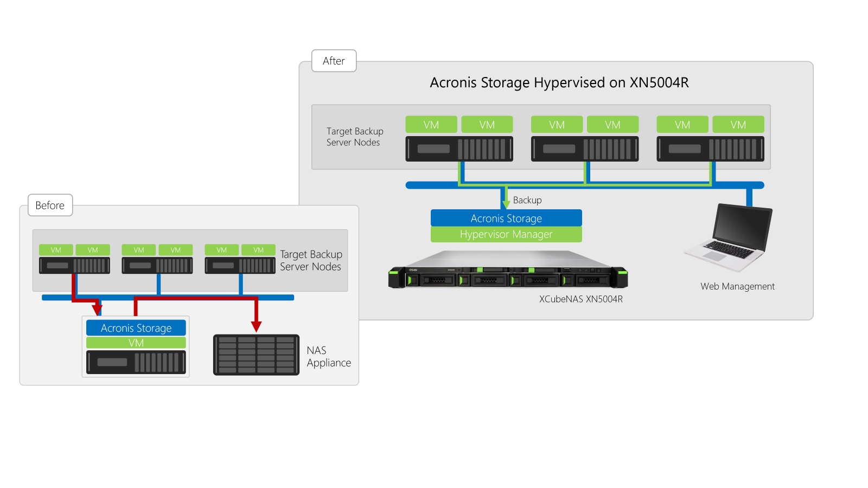Click the blue Acronis Storage bar in After panel
This screenshot has width=868, height=488.
pyautogui.click(x=506, y=218)
